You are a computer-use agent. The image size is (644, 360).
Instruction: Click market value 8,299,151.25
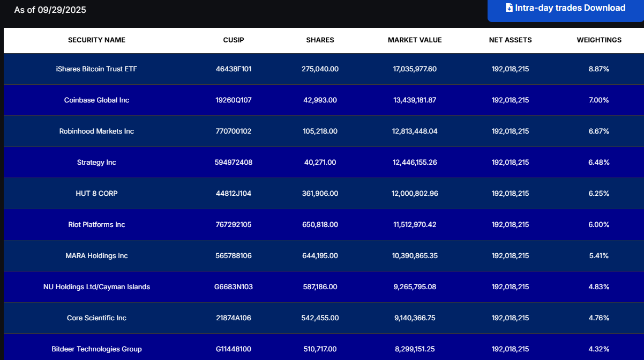(415, 349)
